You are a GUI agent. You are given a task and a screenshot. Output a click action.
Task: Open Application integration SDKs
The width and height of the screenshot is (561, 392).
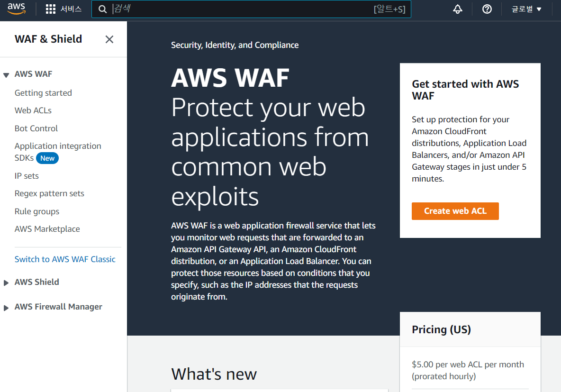58,152
